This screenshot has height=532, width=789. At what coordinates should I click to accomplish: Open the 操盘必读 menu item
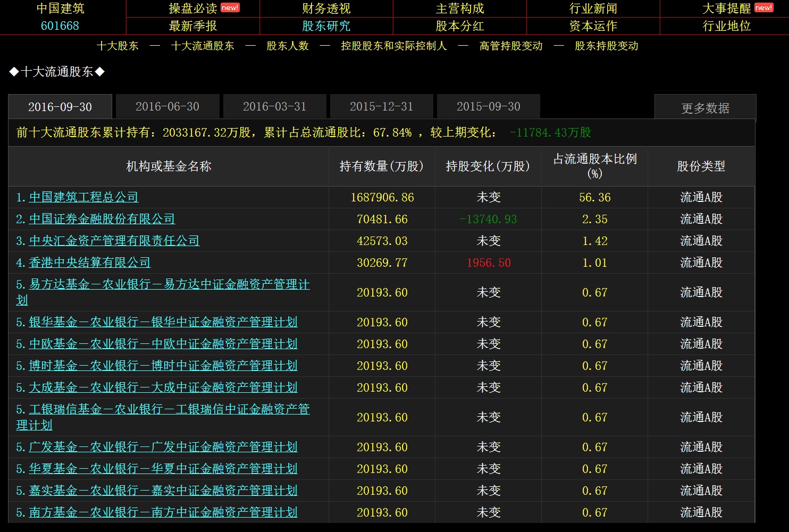[x=192, y=9]
